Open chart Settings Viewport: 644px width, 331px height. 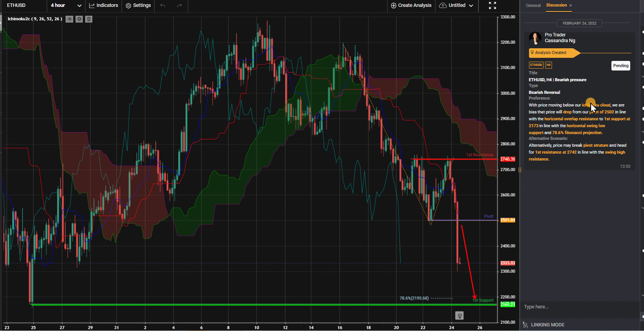click(x=138, y=5)
